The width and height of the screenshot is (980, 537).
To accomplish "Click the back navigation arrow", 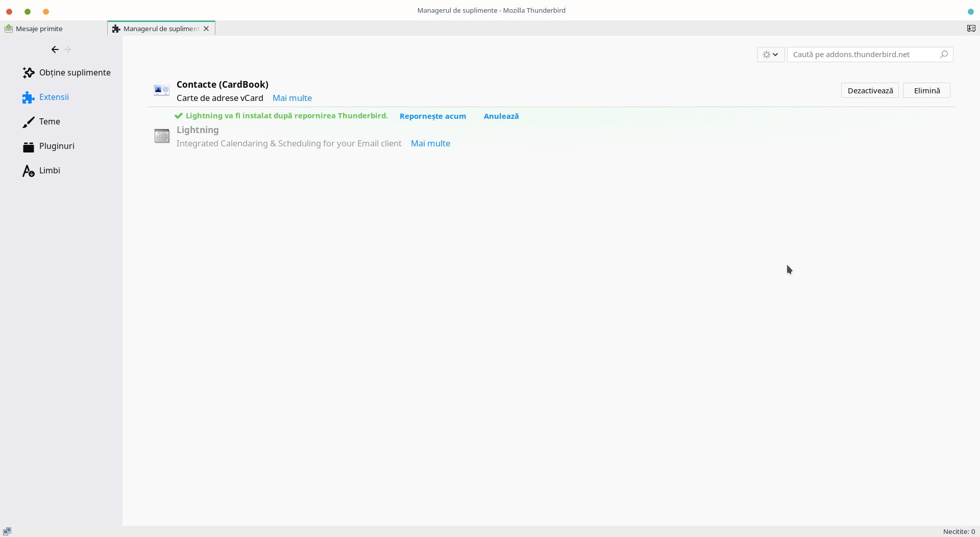I will pyautogui.click(x=55, y=49).
